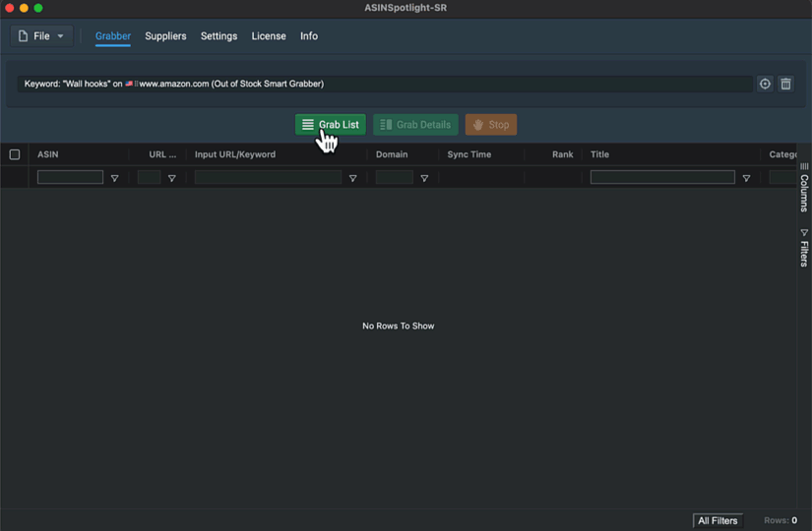Click the Domain column filter funnel icon
The width and height of the screenshot is (812, 531).
click(x=424, y=178)
